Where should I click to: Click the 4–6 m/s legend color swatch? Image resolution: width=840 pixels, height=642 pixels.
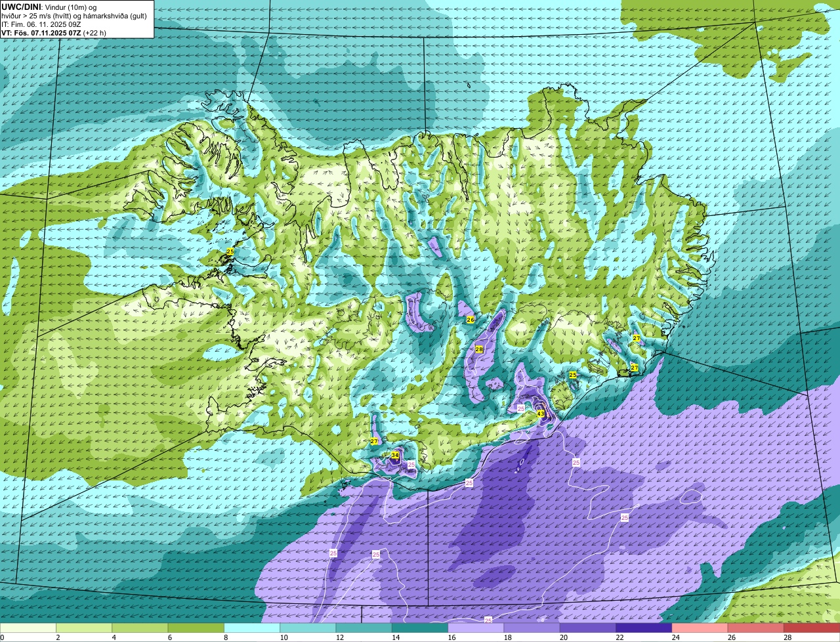click(x=140, y=628)
